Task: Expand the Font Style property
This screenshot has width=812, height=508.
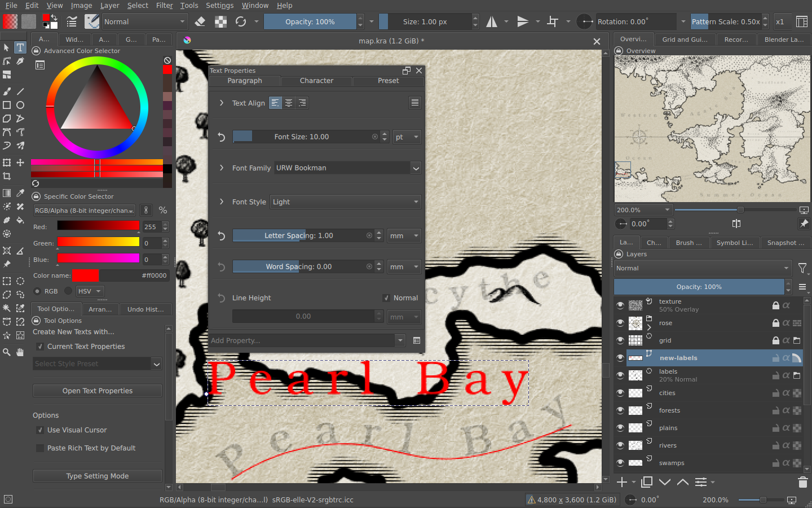Action: click(222, 202)
